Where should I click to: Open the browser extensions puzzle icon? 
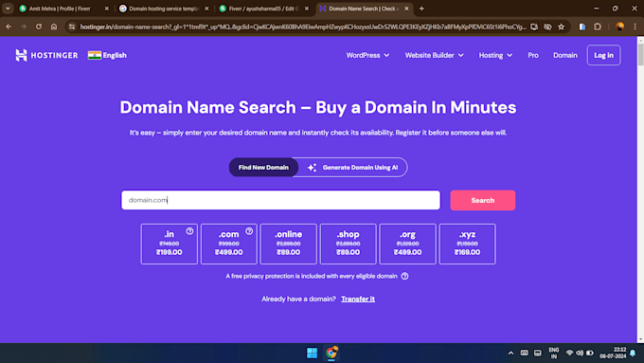598,27
